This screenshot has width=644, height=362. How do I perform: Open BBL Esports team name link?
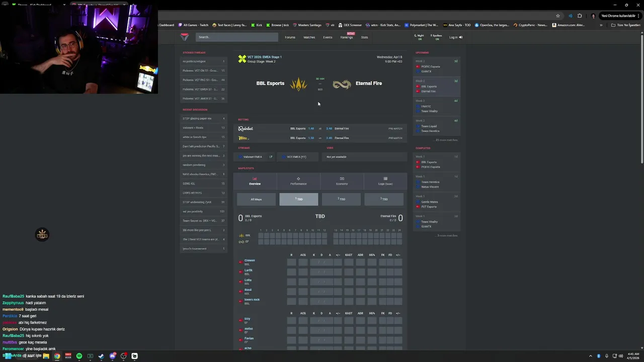tap(270, 83)
